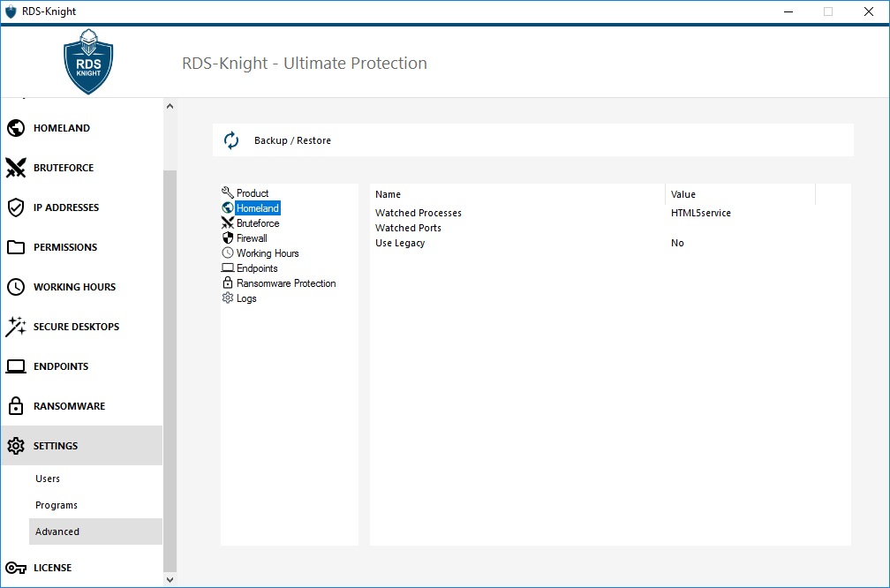Select the SETTINGS section label
890x588 pixels.
click(56, 446)
